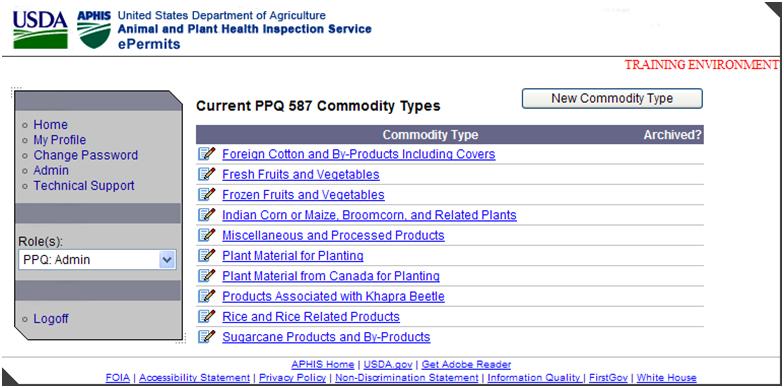The height and width of the screenshot is (388, 784).
Task: Click edit icon beside Indian Corn or Maize
Action: tap(206, 214)
